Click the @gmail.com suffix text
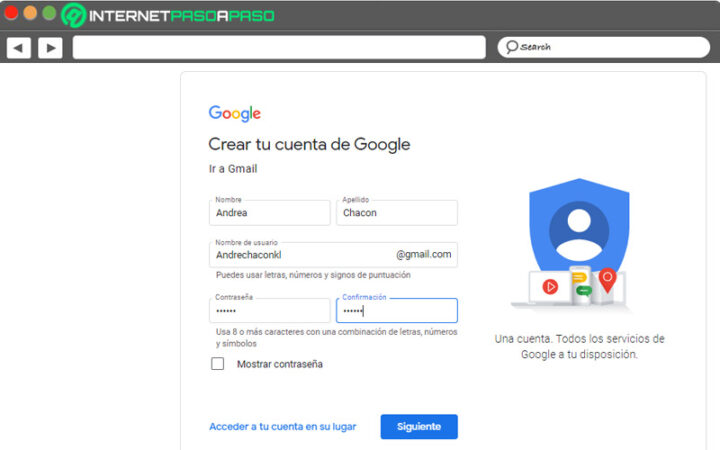This screenshot has height=450, width=720. (x=423, y=254)
